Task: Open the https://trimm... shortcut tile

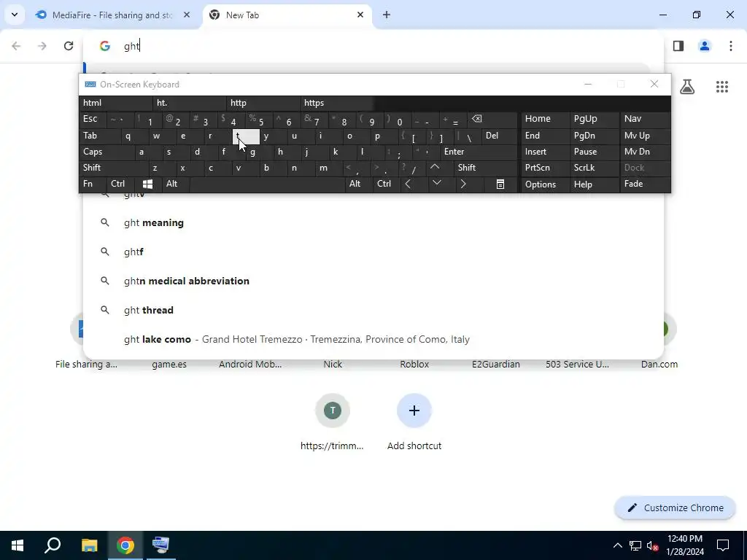Action: [333, 422]
